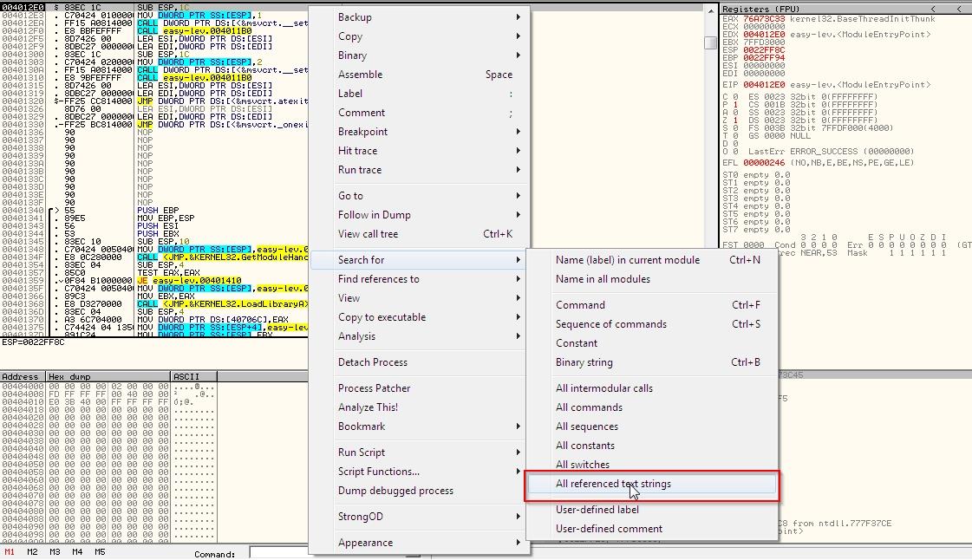972x560 pixels.
Task: Click the Registers (FPU) header bar
Action: coord(845,9)
